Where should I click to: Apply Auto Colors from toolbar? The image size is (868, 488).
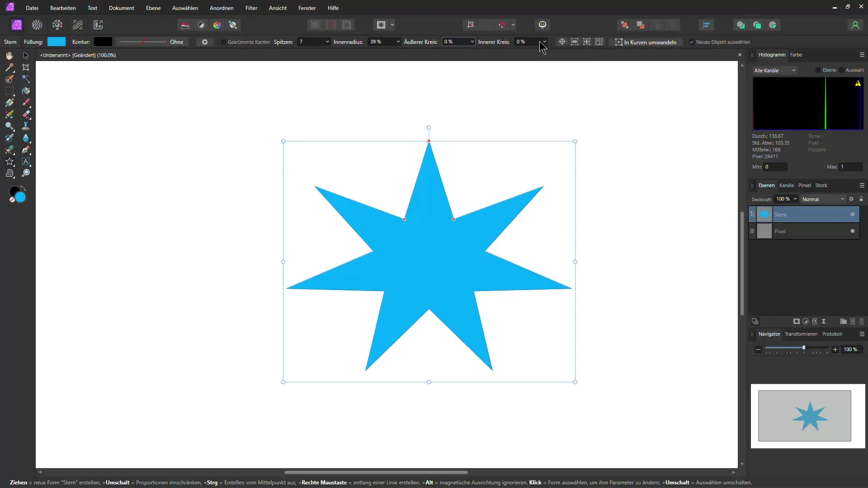217,25
